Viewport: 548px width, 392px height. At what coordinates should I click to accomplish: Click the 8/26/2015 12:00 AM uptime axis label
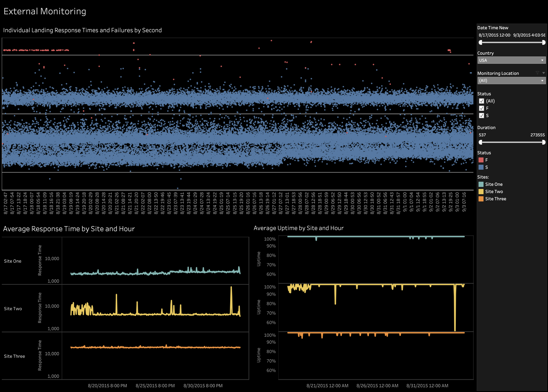[378, 386]
